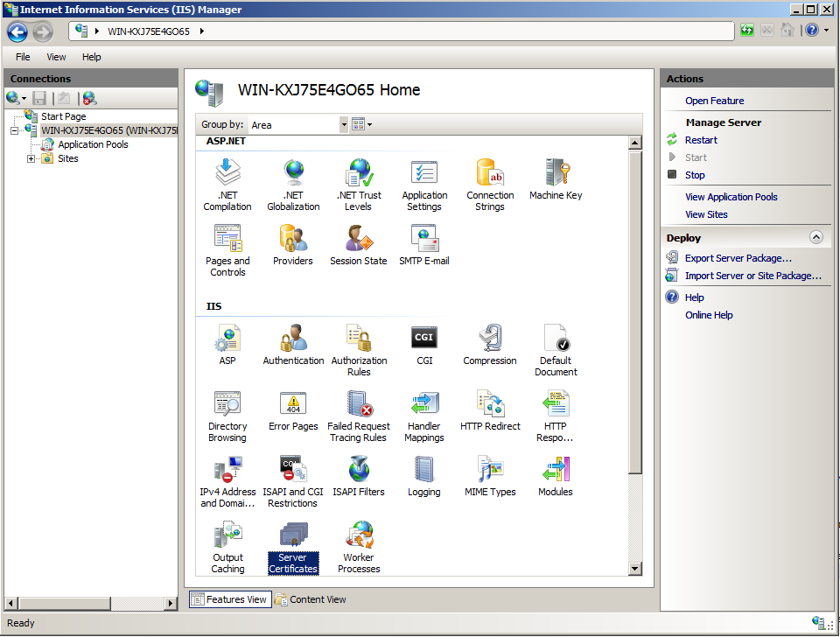
Task: Open the Session State feature
Action: [359, 245]
